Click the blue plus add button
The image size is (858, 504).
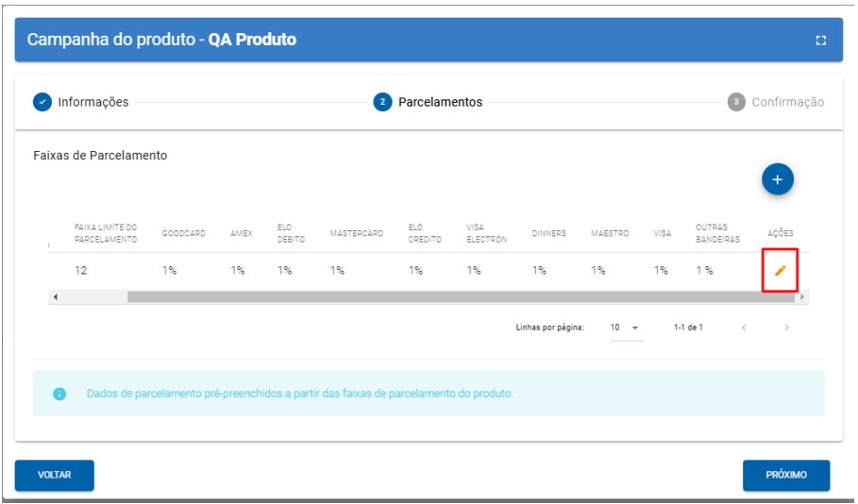click(778, 179)
